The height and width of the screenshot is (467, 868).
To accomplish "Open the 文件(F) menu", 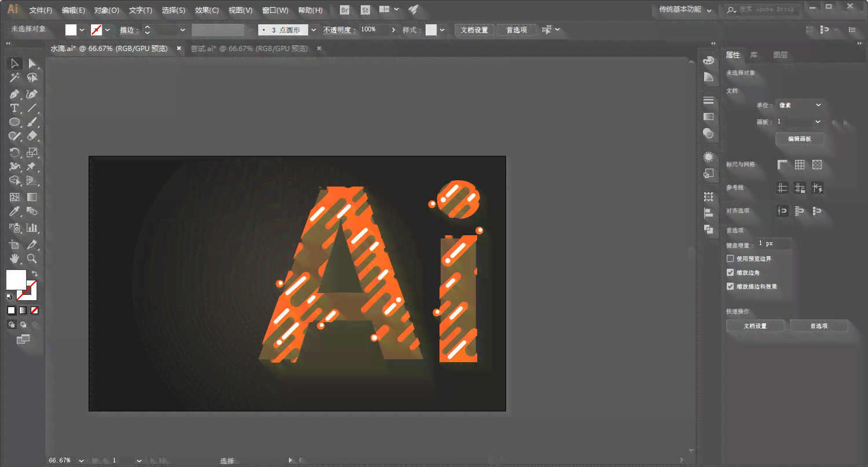I will click(41, 10).
